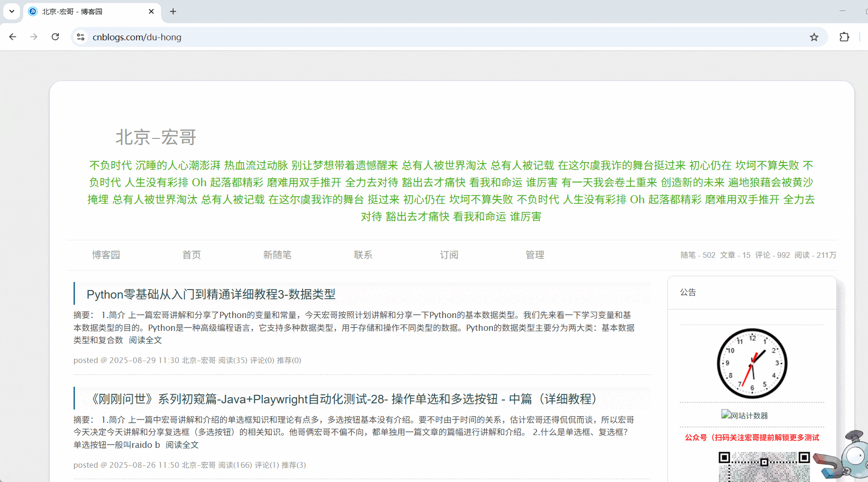Click the 阅读 - 211万 stats text
Screen dimensions: 868x482
pyautogui.click(x=815, y=255)
